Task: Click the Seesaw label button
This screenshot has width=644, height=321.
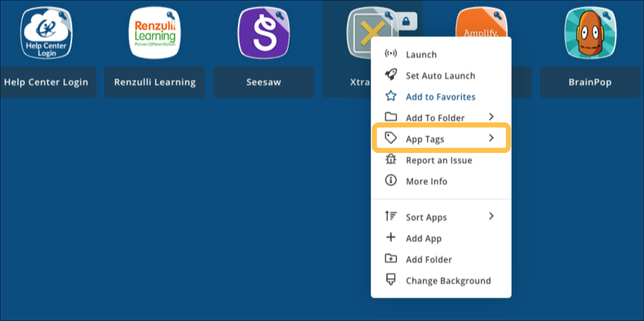Action: point(264,82)
